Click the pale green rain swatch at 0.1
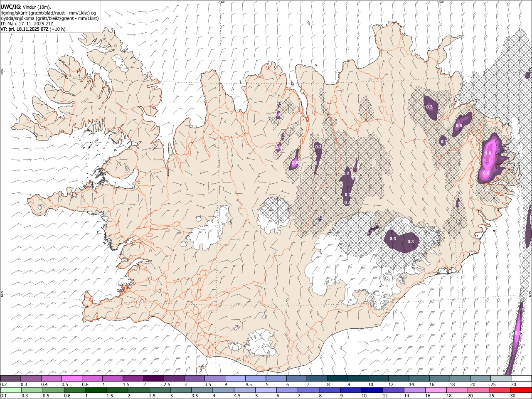The height and width of the screenshot is (399, 532). (x=11, y=390)
